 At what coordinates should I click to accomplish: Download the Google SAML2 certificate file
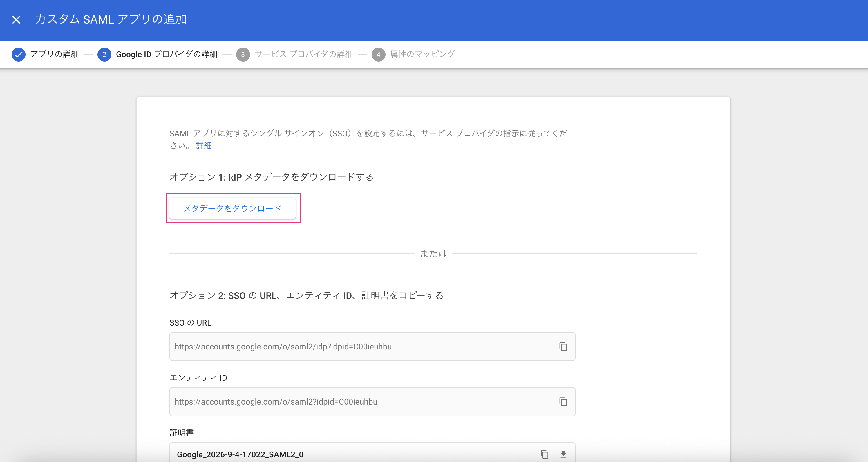[563, 454]
